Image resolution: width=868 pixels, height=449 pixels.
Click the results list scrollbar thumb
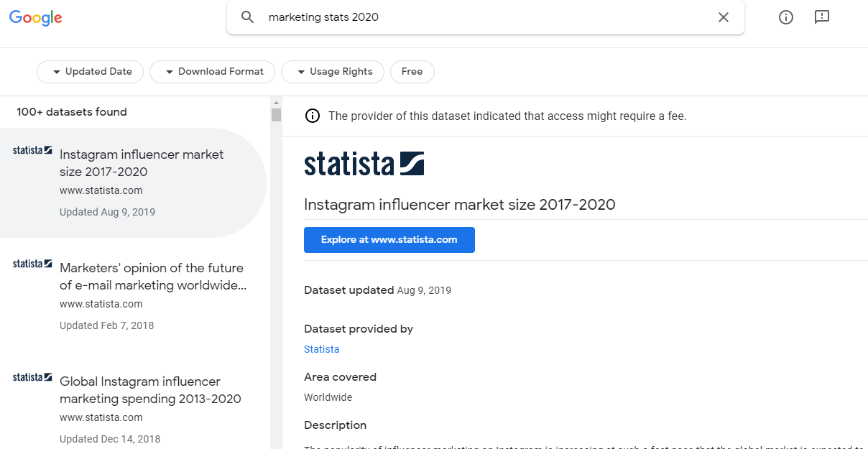tap(276, 115)
